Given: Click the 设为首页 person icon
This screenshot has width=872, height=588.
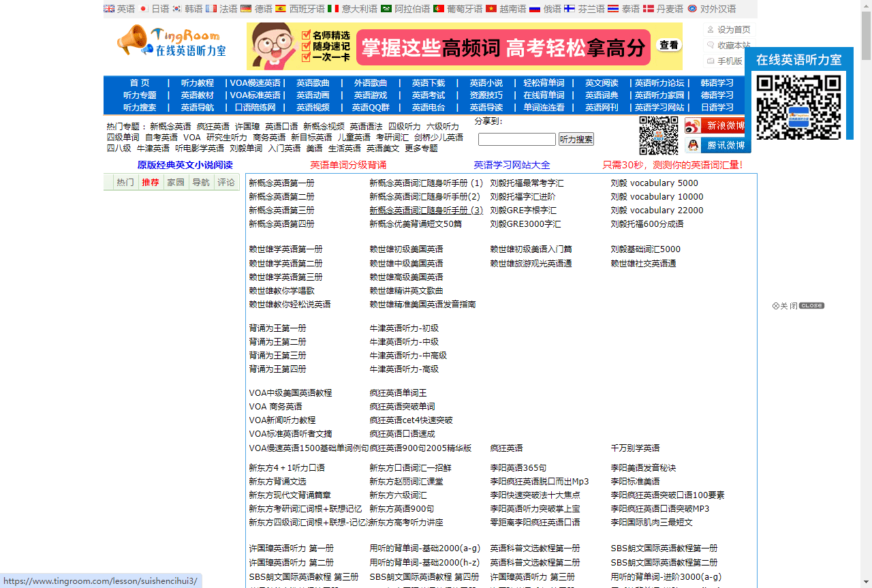Looking at the screenshot, I should (x=710, y=29).
